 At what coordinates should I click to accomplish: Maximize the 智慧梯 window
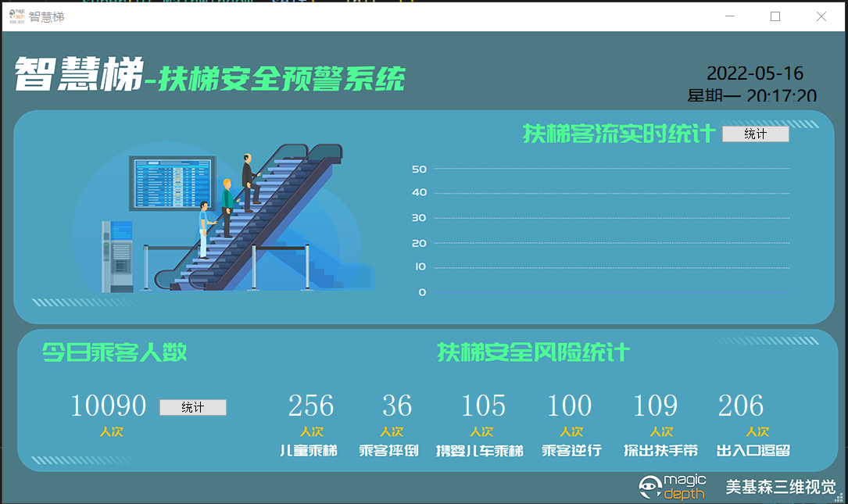tap(775, 16)
